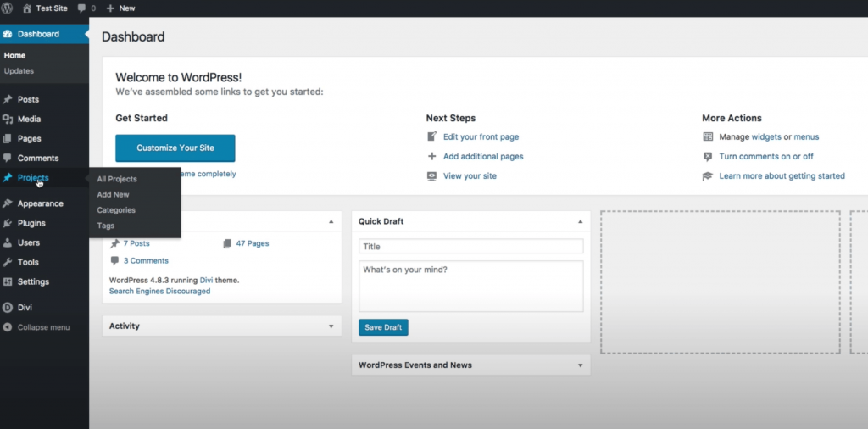Select Add New in Projects submenu
The height and width of the screenshot is (429, 868).
pos(113,195)
